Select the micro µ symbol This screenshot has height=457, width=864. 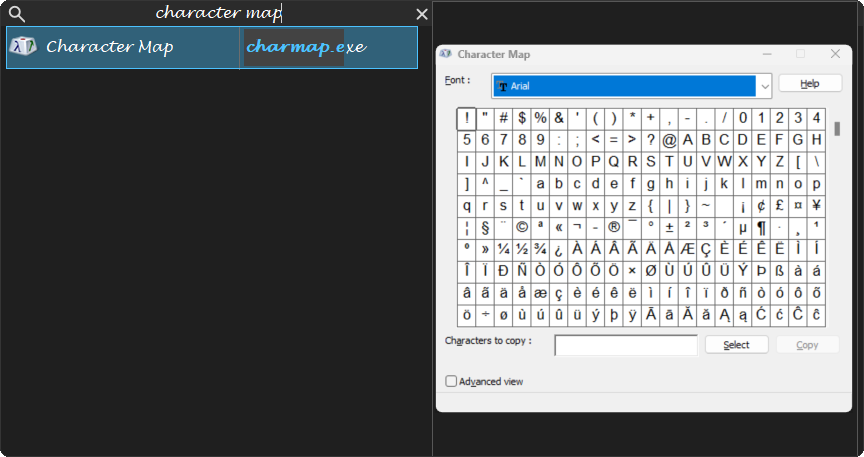point(743,228)
